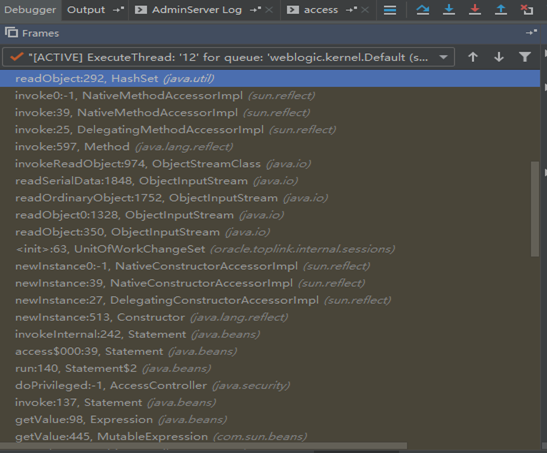
Task: Open the ExecuteThread '12' thread dropdown
Action: (x=228, y=57)
